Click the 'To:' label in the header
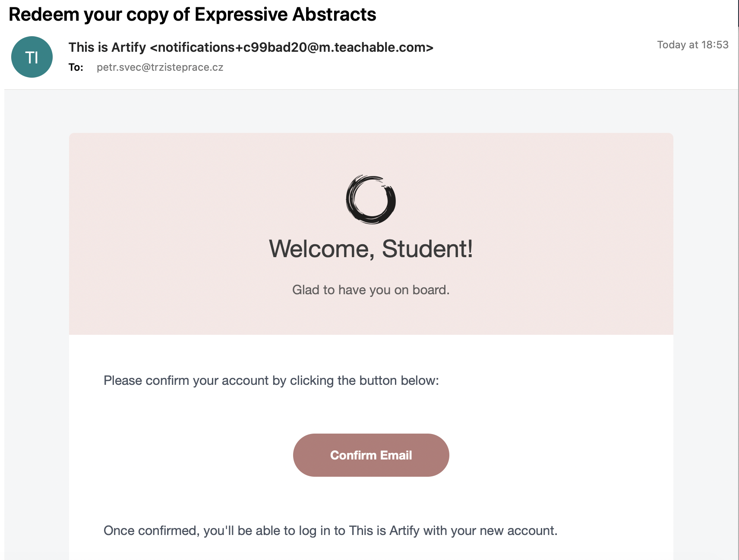This screenshot has width=739, height=560. tap(76, 67)
